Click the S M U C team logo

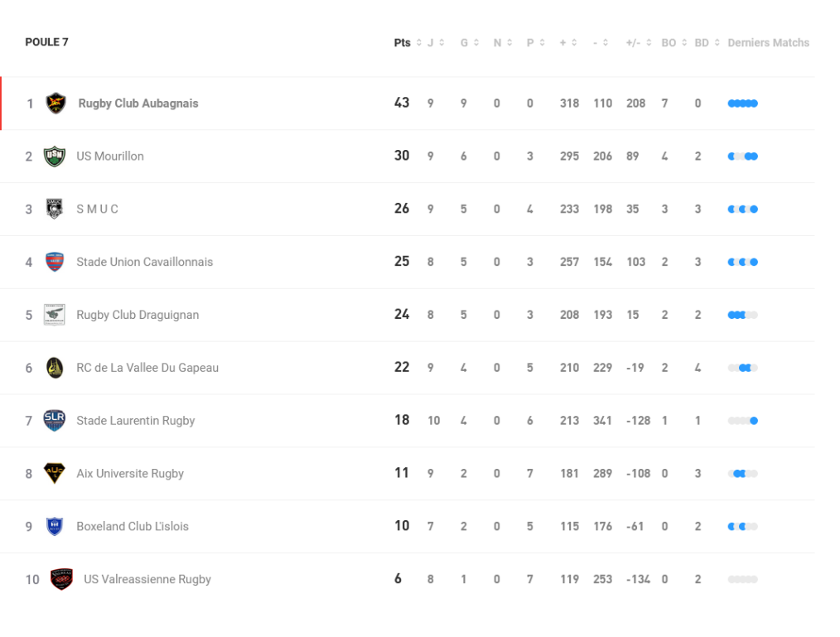tap(55, 209)
